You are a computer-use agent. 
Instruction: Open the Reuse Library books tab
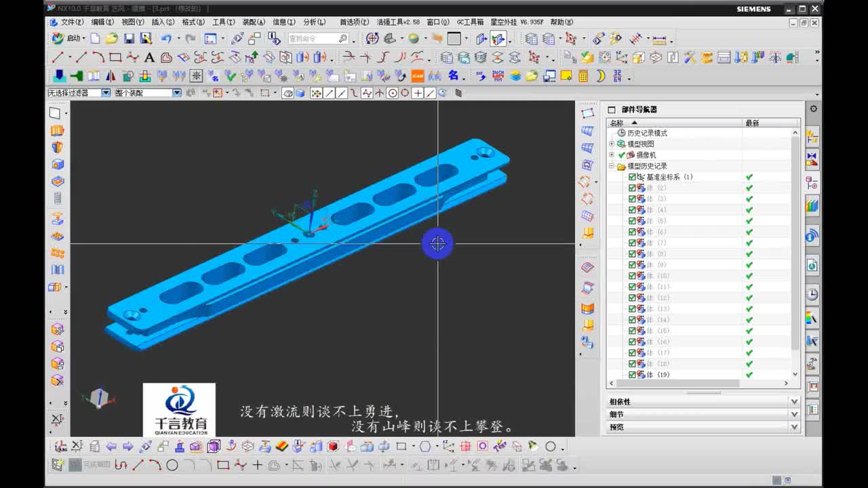click(812, 205)
